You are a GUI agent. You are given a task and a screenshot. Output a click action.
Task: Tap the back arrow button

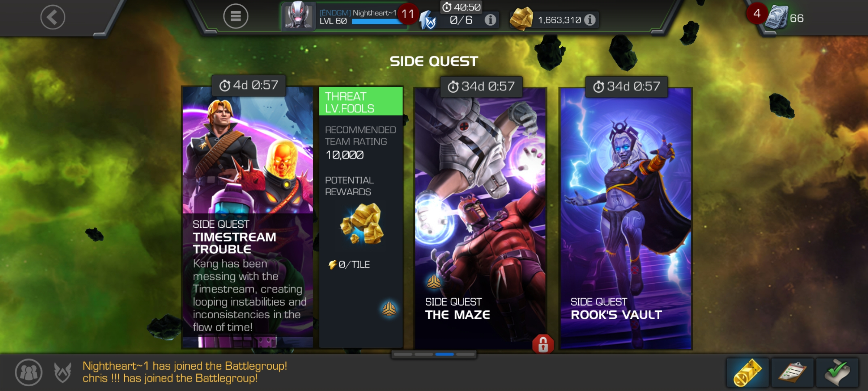tap(53, 17)
